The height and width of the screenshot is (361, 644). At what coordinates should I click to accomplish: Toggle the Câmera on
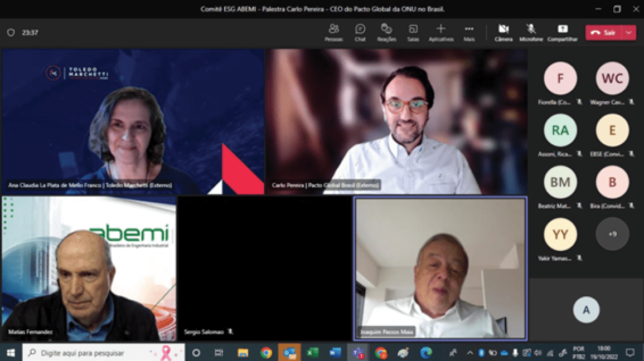click(503, 32)
